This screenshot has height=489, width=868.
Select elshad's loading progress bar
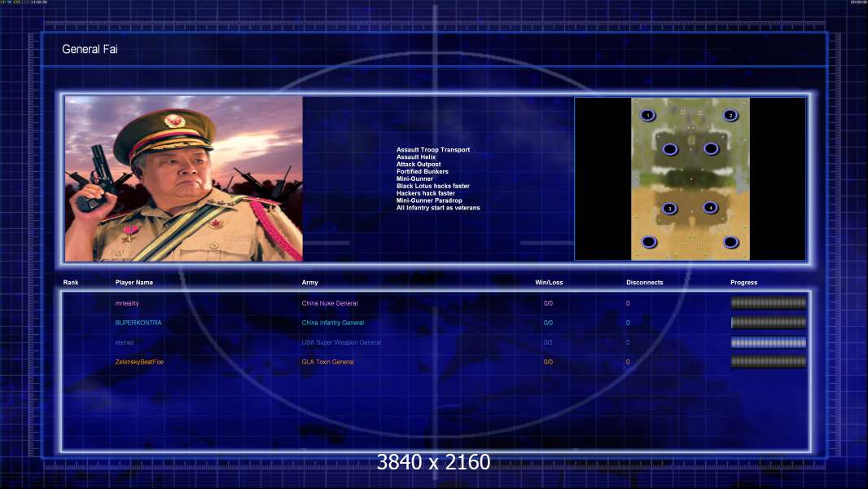click(769, 342)
